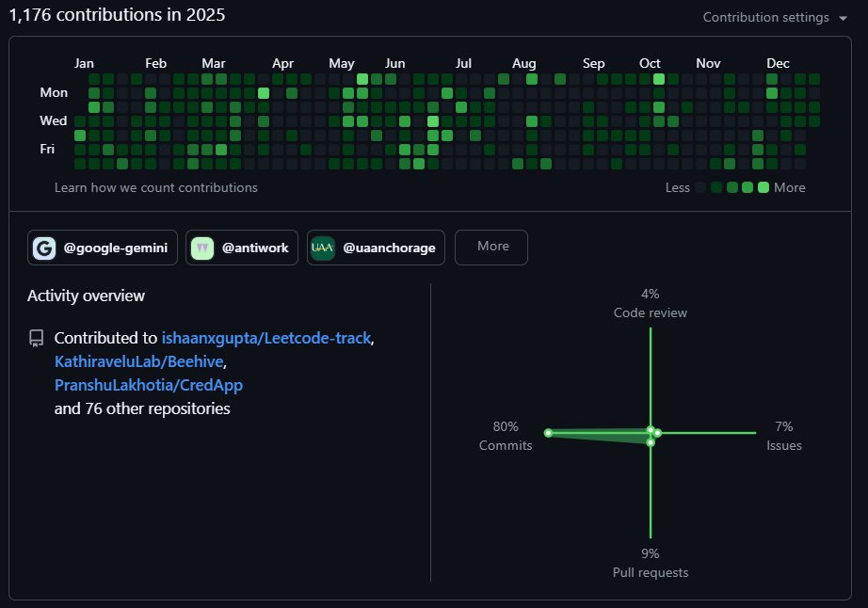This screenshot has width=868, height=608.
Task: Open PranshuLakhotia/CredApp repository link
Action: 149,385
